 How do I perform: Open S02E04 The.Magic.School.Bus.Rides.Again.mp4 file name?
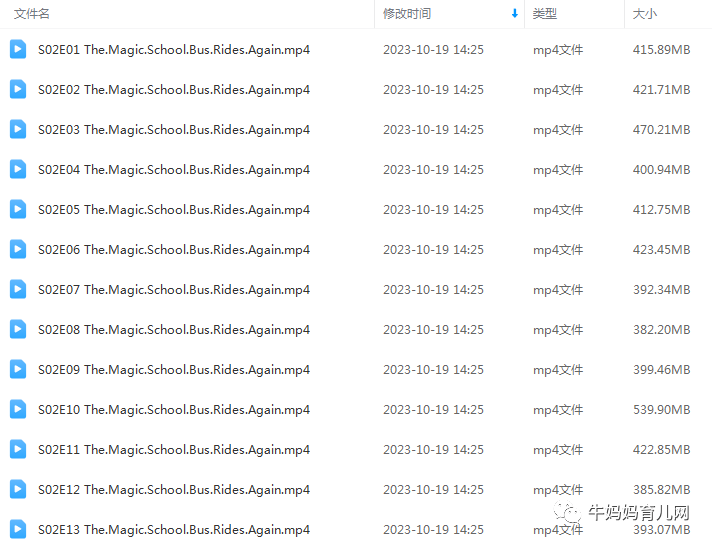tap(174, 169)
